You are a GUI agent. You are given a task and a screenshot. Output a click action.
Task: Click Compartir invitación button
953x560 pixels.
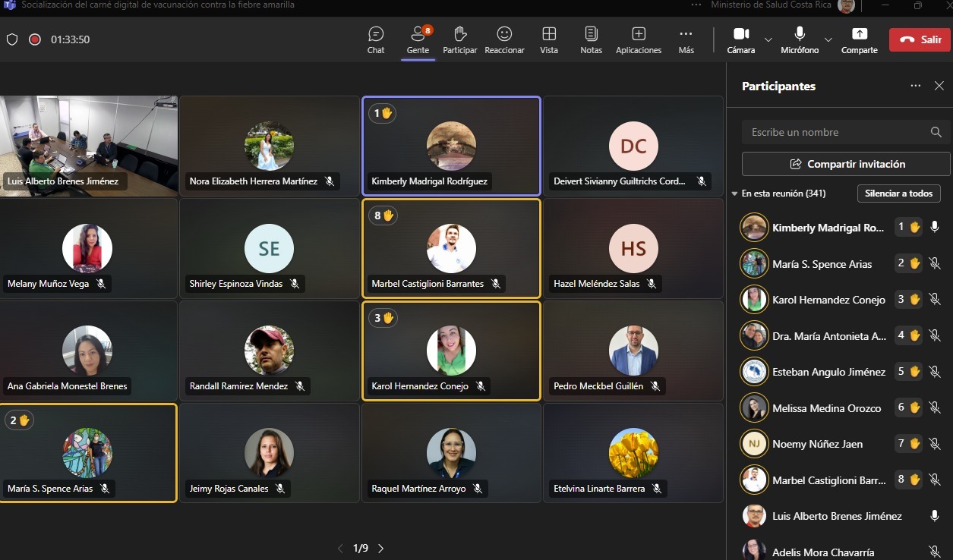tap(846, 164)
